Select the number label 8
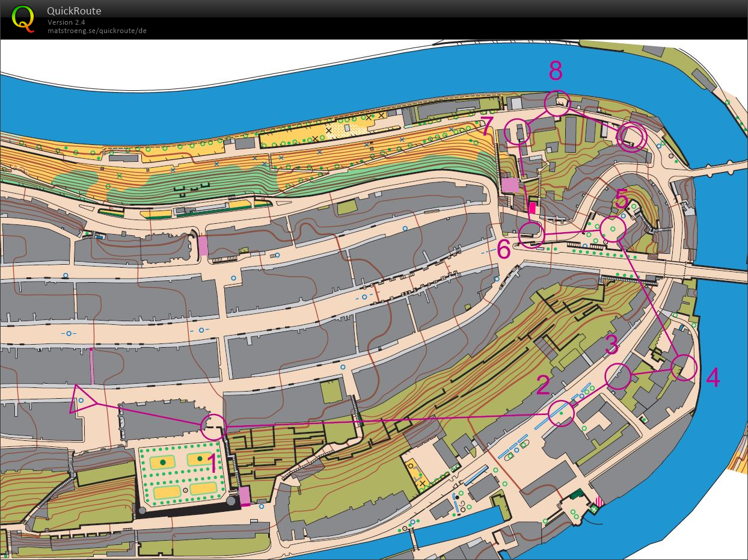The height and width of the screenshot is (560, 748). [x=556, y=71]
